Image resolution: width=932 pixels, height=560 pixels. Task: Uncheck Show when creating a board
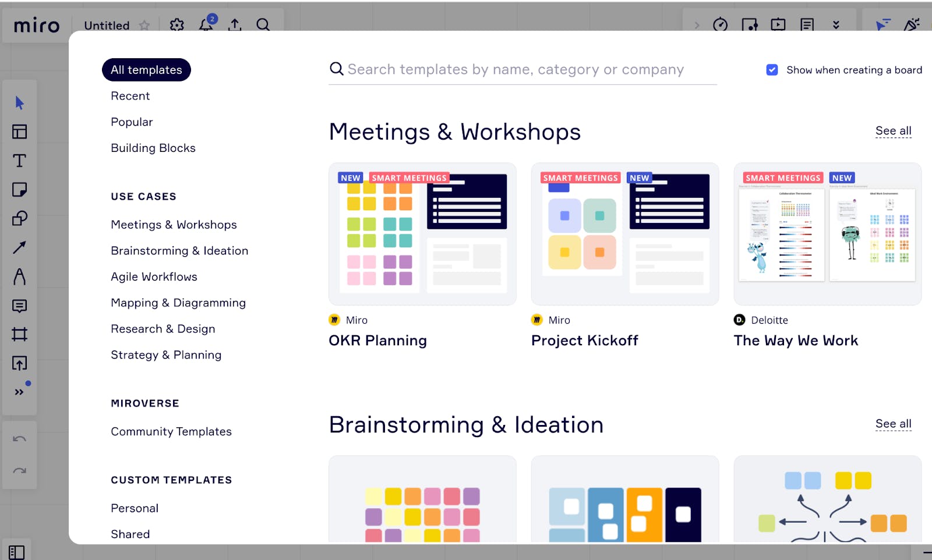click(x=772, y=70)
